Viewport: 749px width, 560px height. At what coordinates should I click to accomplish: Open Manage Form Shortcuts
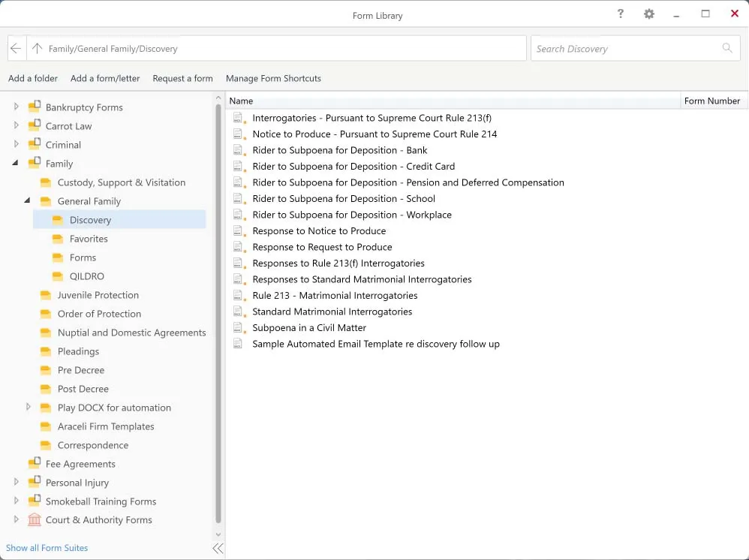click(x=273, y=78)
